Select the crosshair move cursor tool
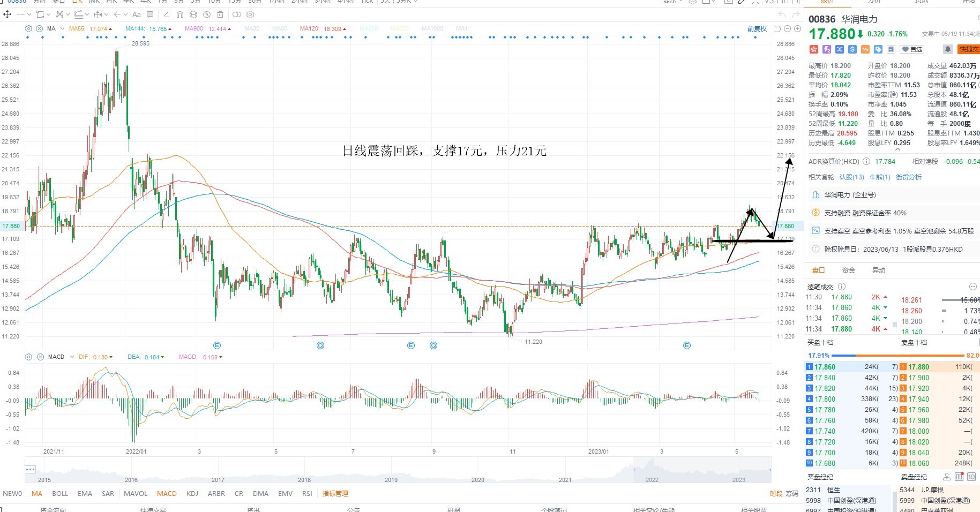Screen dimensions: 980x512 click(x=8, y=14)
